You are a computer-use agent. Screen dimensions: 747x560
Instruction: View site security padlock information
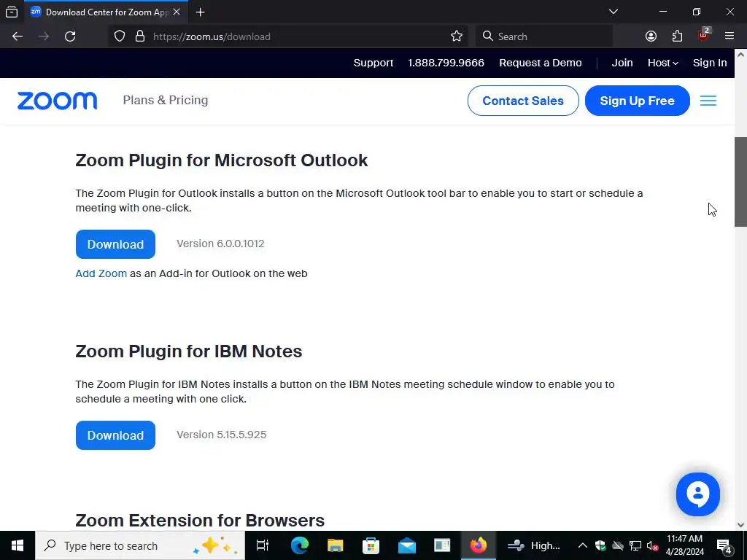coord(139,36)
